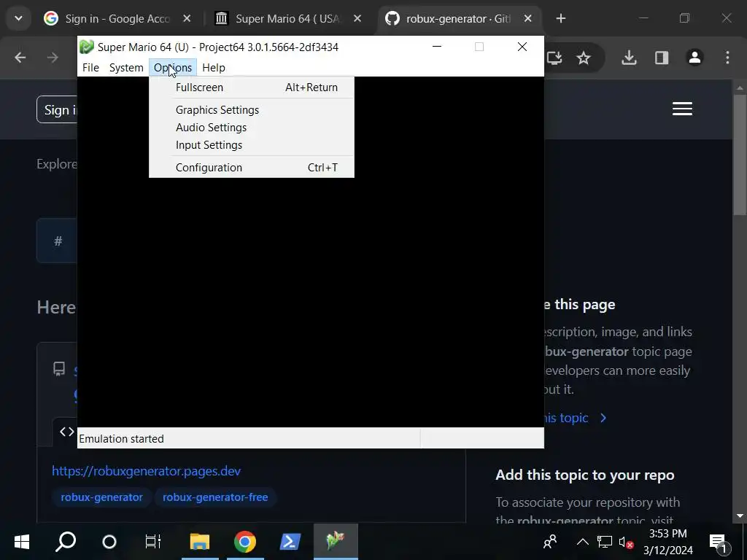
Task: Open the File menu in Project64
Action: [x=90, y=68]
